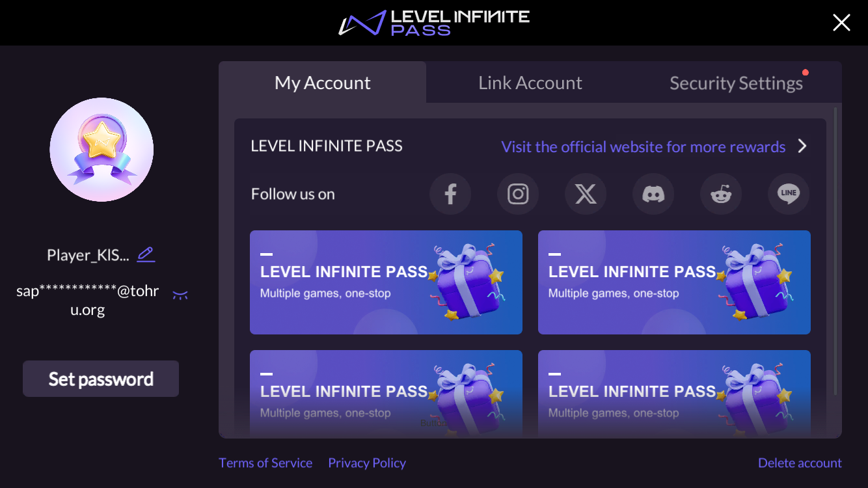Click the Level Infinite Pass logo
This screenshot has height=488, width=868.
click(x=434, y=22)
